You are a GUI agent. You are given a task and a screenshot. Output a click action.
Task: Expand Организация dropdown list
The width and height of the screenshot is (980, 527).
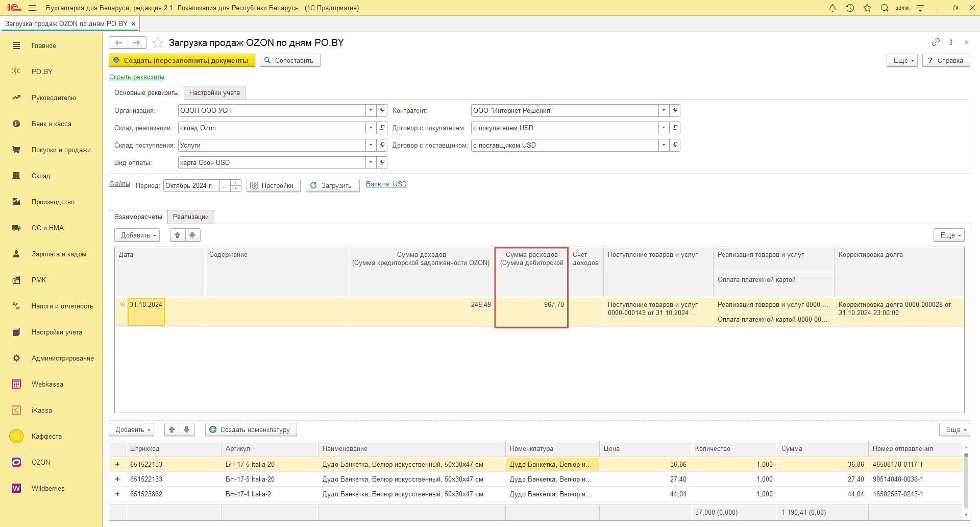point(371,110)
